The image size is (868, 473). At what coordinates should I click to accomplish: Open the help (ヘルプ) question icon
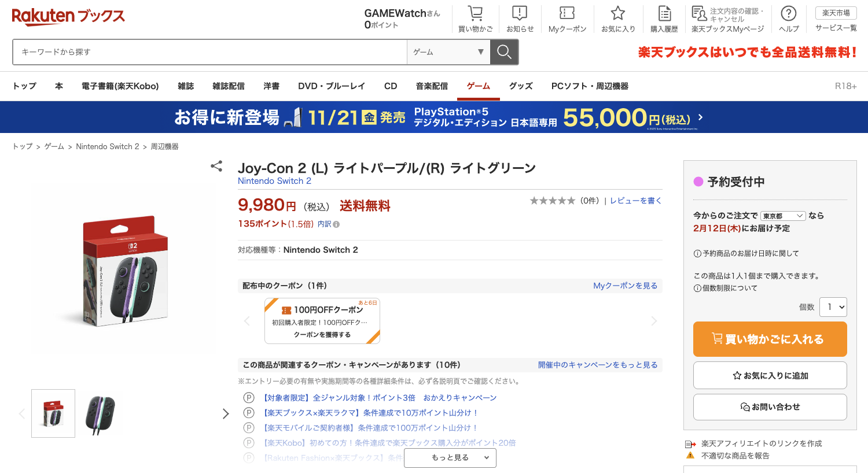click(789, 13)
